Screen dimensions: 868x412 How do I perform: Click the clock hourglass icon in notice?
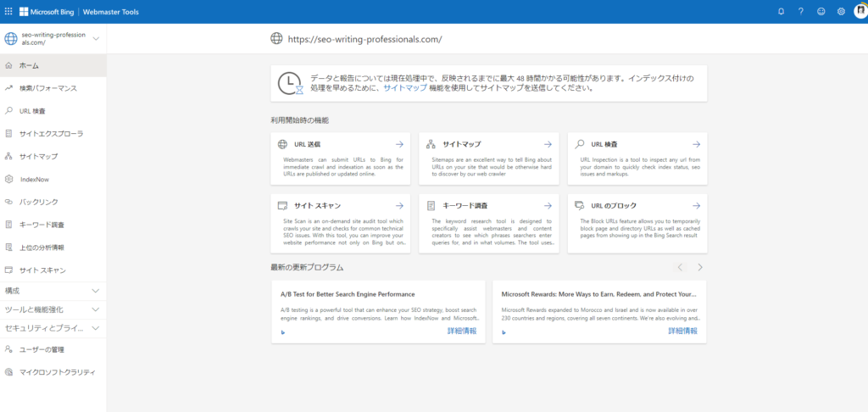click(x=291, y=83)
